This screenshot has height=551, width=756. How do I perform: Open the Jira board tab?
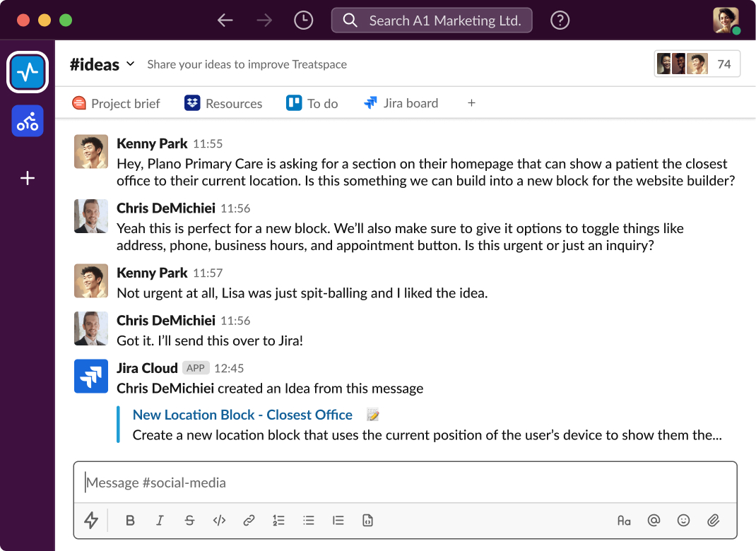pos(401,103)
